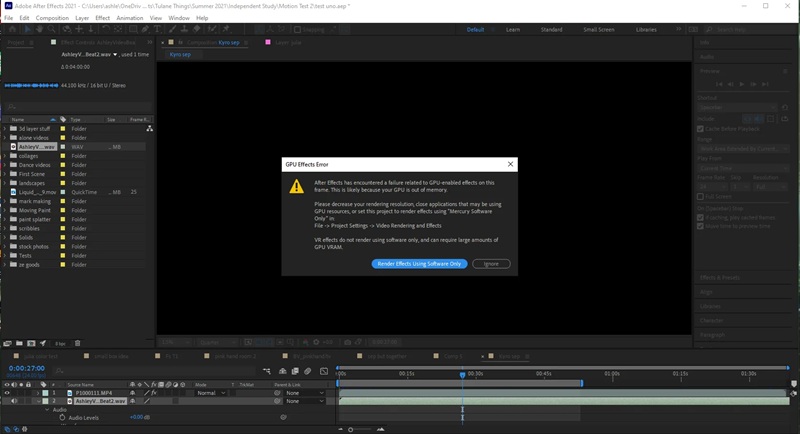The image size is (800, 434).
Task: Toggle the Snapping checkbox
Action: pos(297,30)
